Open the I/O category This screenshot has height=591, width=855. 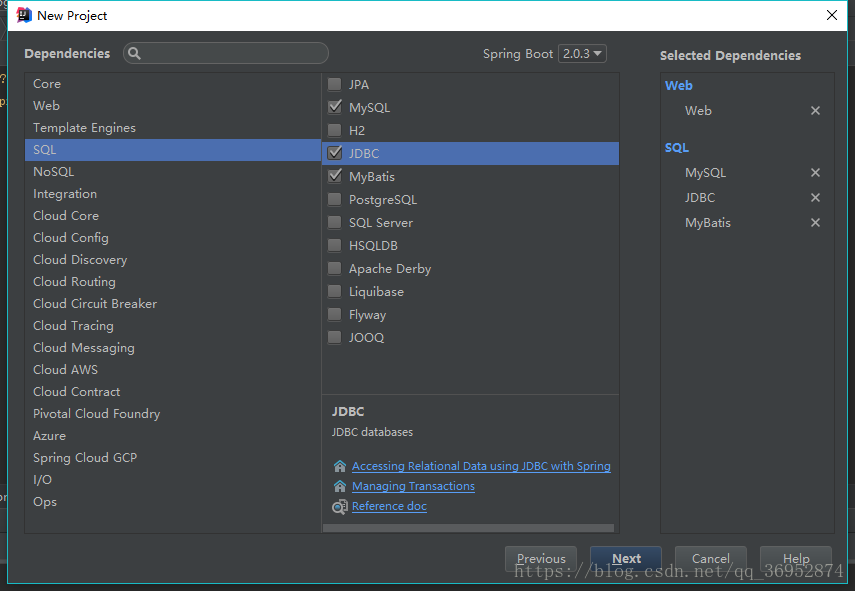[173, 480]
